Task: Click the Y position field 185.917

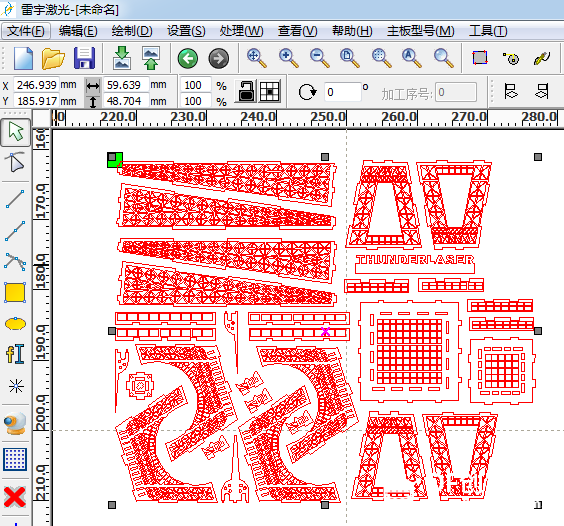Action: pos(36,101)
